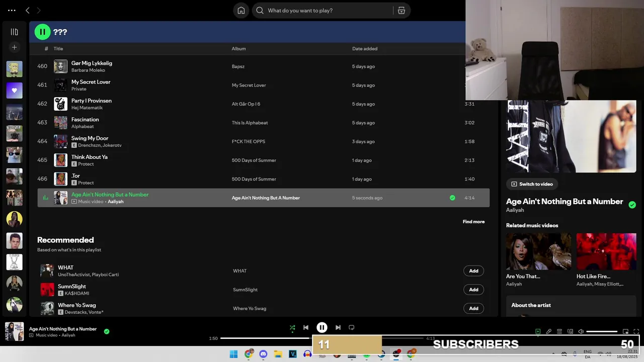This screenshot has height=362, width=644.
Task: Select track 'Gør Mig Lykkelig'
Action: [x=263, y=66]
